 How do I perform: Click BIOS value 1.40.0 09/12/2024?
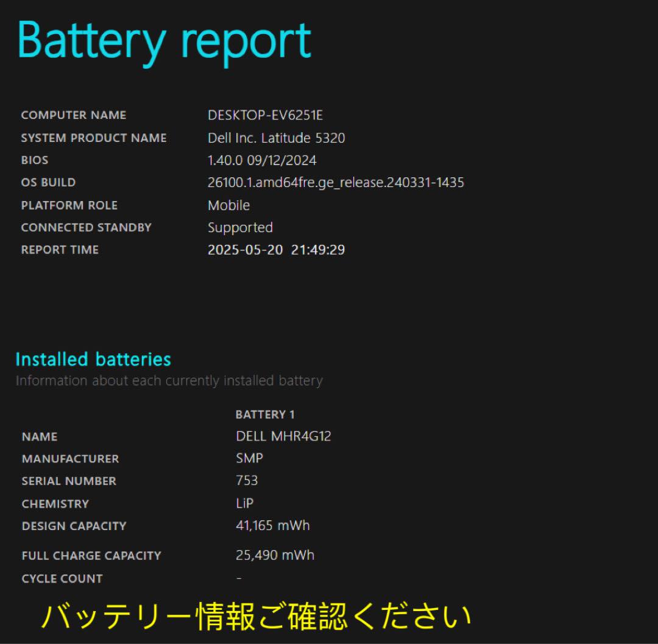coord(262,160)
